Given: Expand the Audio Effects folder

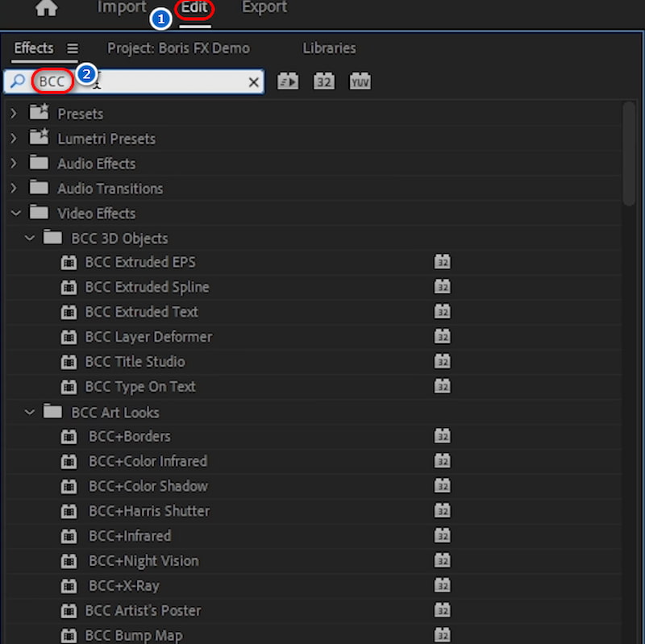Looking at the screenshot, I should (x=14, y=164).
